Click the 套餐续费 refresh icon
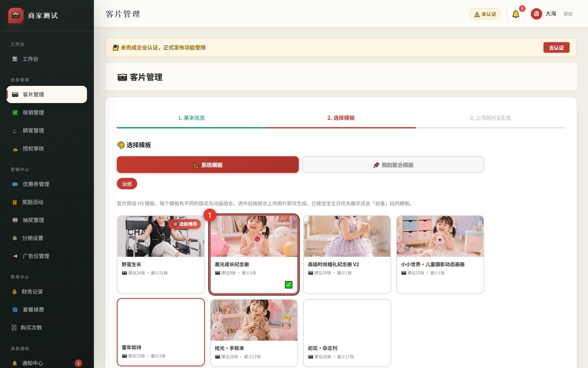Viewport: 588px width, 368px height. tap(15, 310)
